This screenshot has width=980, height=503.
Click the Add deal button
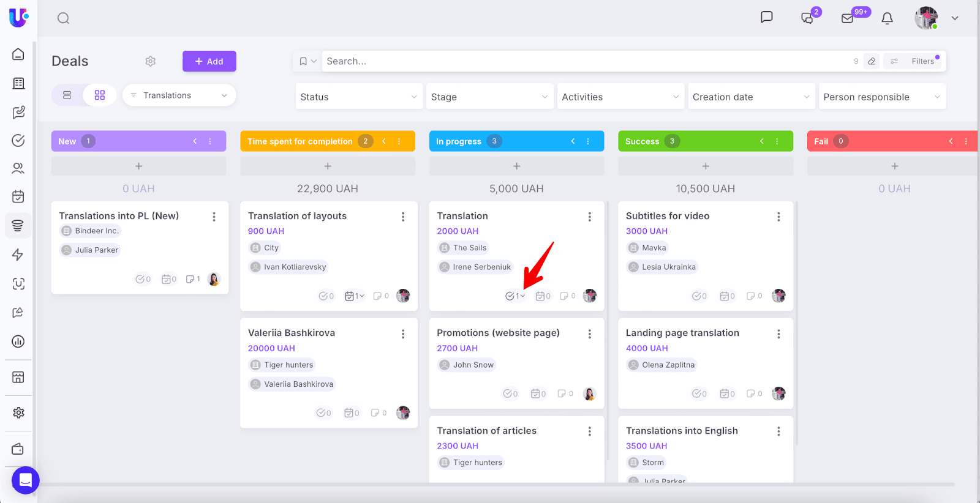209,61
